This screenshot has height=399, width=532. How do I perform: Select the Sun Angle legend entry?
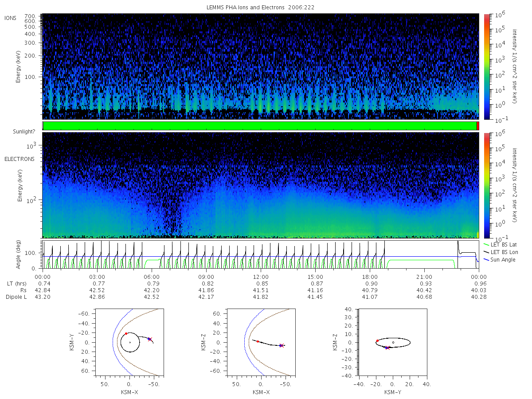(x=500, y=259)
